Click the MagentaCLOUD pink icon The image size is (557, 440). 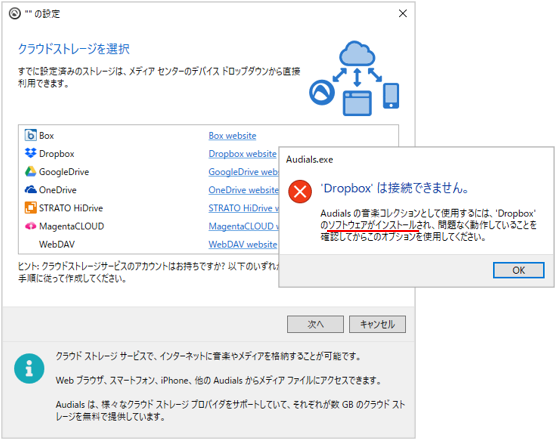click(31, 226)
